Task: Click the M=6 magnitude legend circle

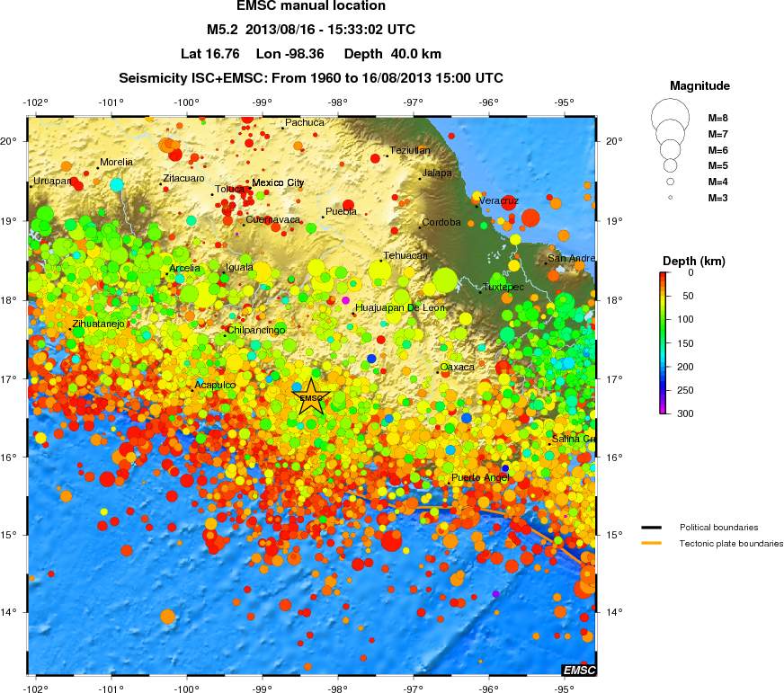Action: [x=670, y=149]
